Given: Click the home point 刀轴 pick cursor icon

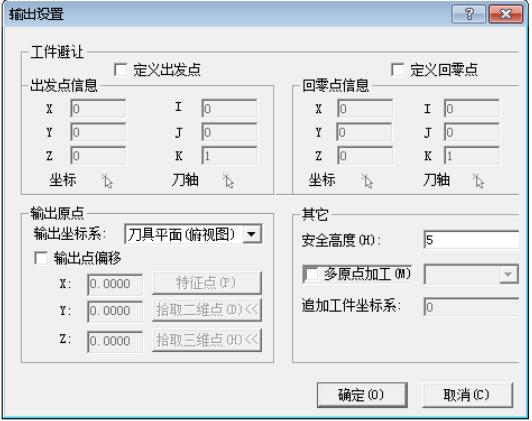Looking at the screenshot, I should [479, 181].
